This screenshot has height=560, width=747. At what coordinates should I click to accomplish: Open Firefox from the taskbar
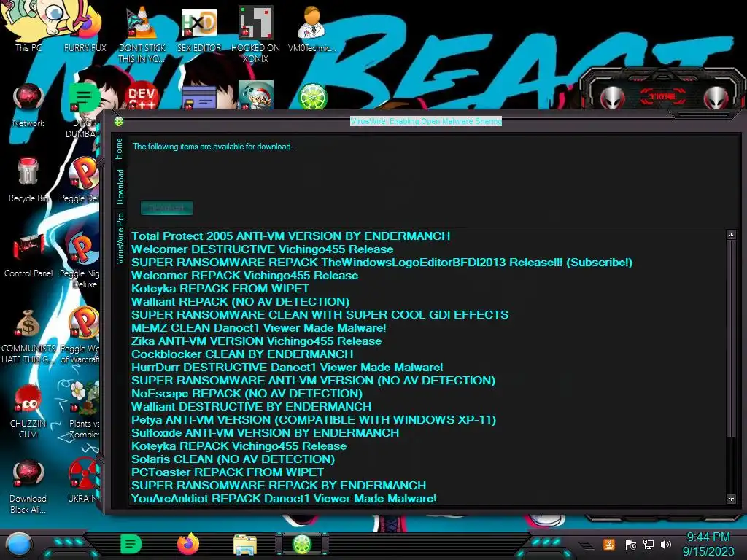click(188, 544)
